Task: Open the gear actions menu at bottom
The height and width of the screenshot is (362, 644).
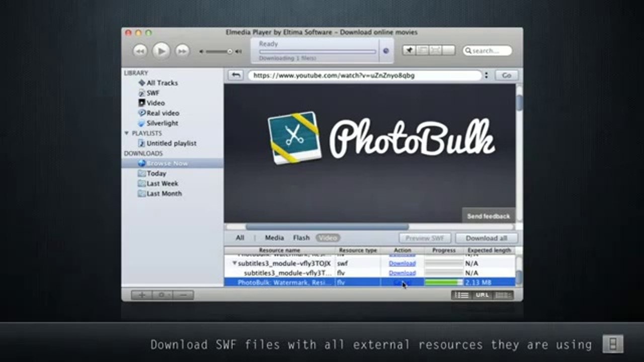Action: coord(162,295)
